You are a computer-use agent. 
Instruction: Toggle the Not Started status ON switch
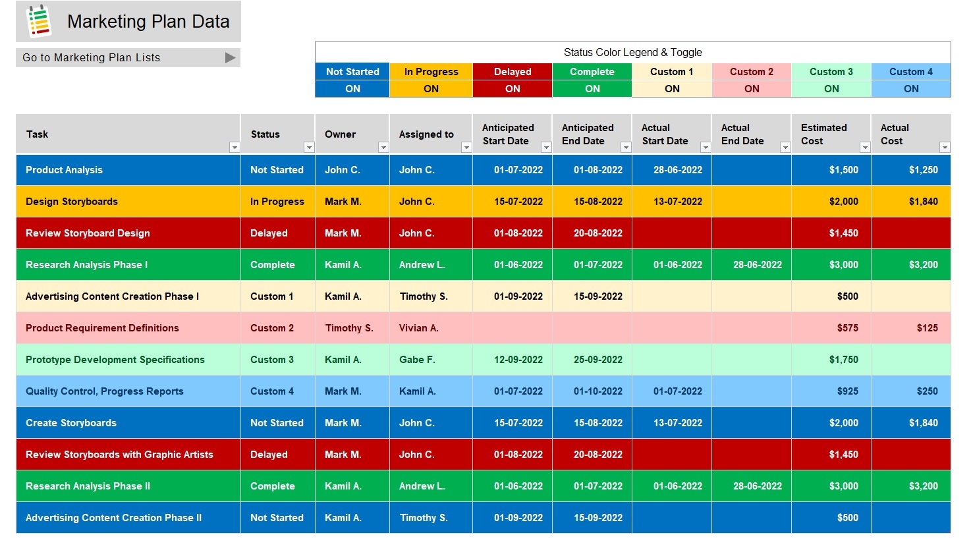(x=352, y=88)
